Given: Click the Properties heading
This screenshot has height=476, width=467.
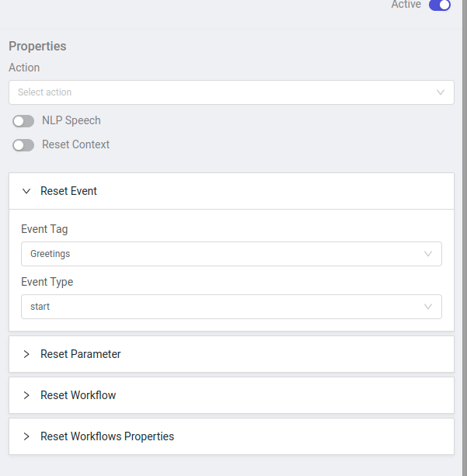Looking at the screenshot, I should pos(37,47).
